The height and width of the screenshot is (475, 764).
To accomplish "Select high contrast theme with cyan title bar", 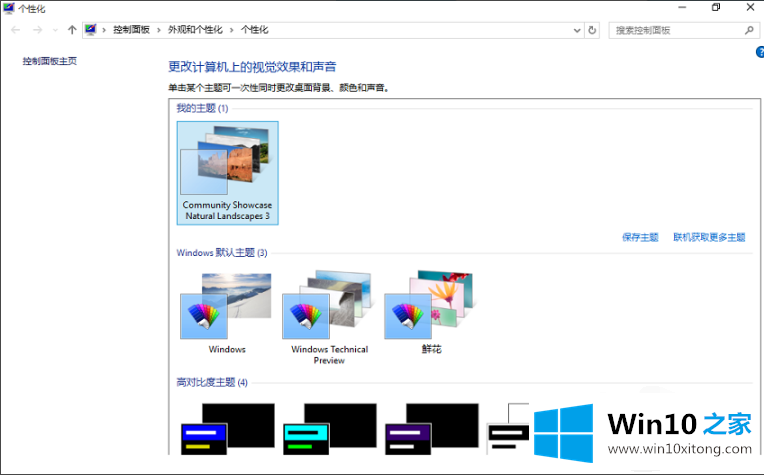I will pyautogui.click(x=330, y=429).
